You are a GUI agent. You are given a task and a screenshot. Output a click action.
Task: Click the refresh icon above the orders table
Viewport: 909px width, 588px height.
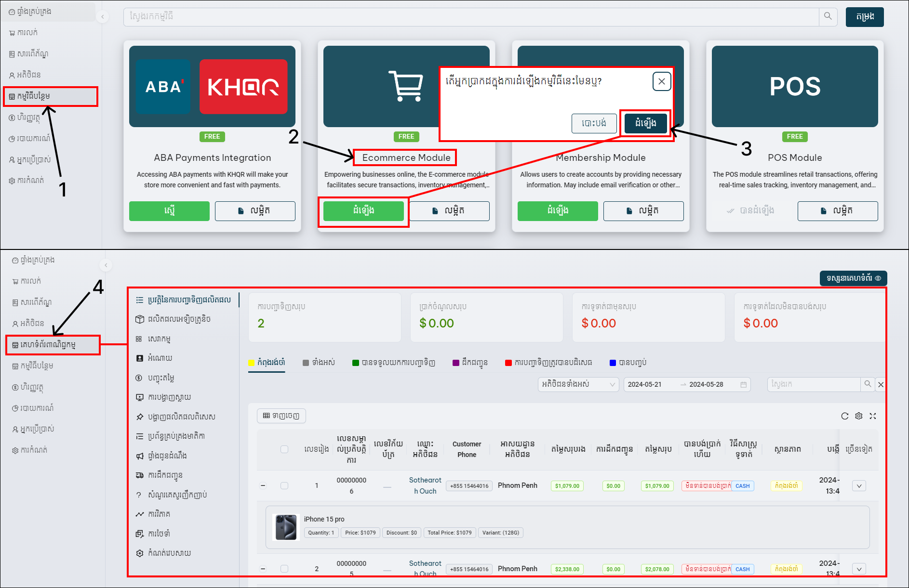844,416
